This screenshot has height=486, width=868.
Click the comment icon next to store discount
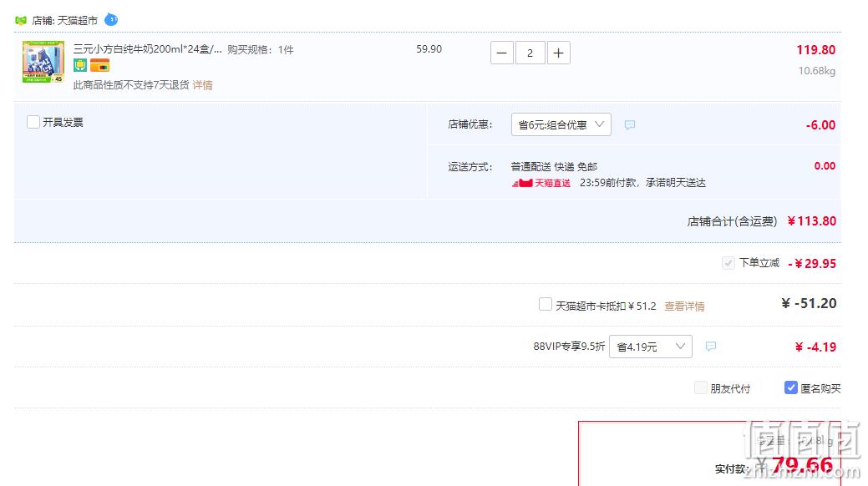tap(629, 125)
